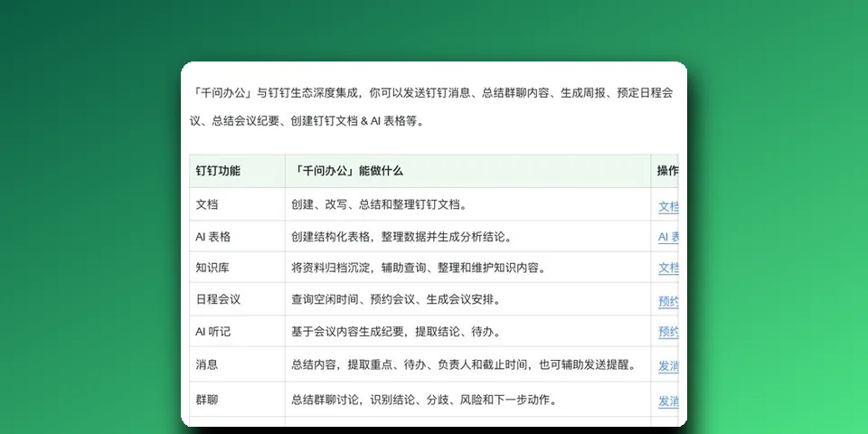This screenshot has width=868, height=434.
Task: Click the 日程会议 function cell
Action: click(x=238, y=299)
